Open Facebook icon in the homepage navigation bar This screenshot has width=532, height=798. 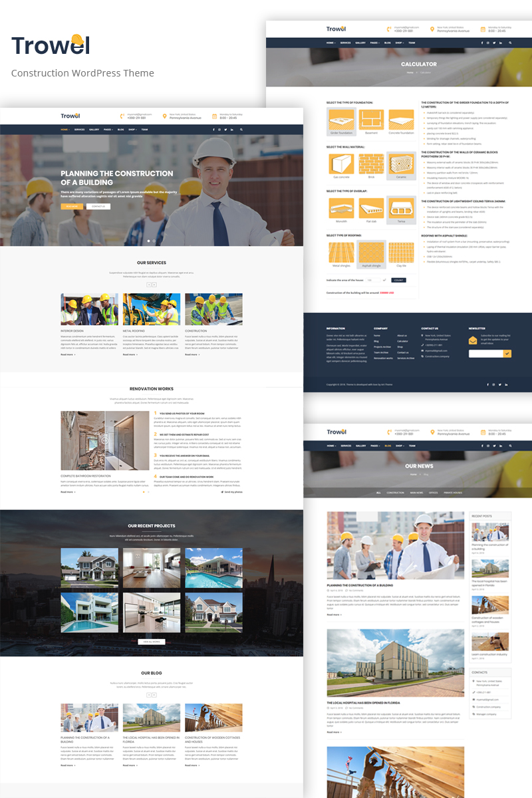pos(213,130)
